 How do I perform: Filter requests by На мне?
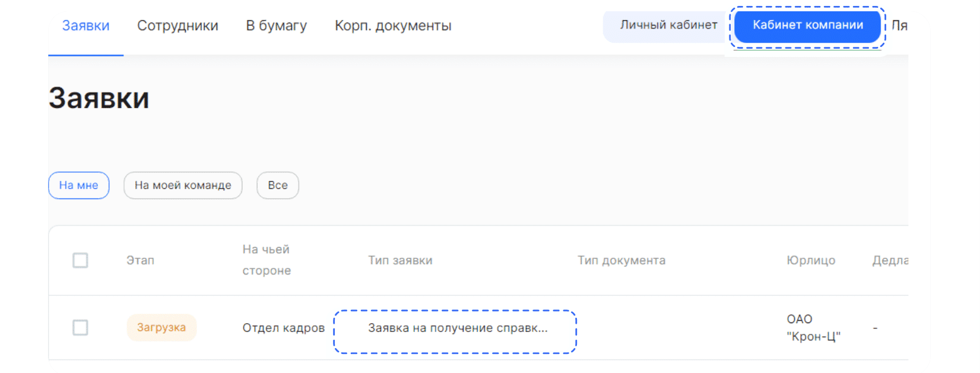(78, 185)
